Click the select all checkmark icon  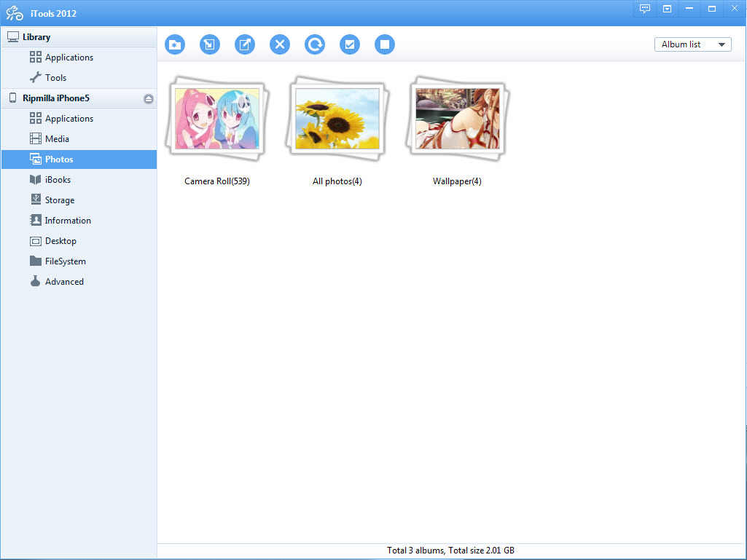click(350, 44)
